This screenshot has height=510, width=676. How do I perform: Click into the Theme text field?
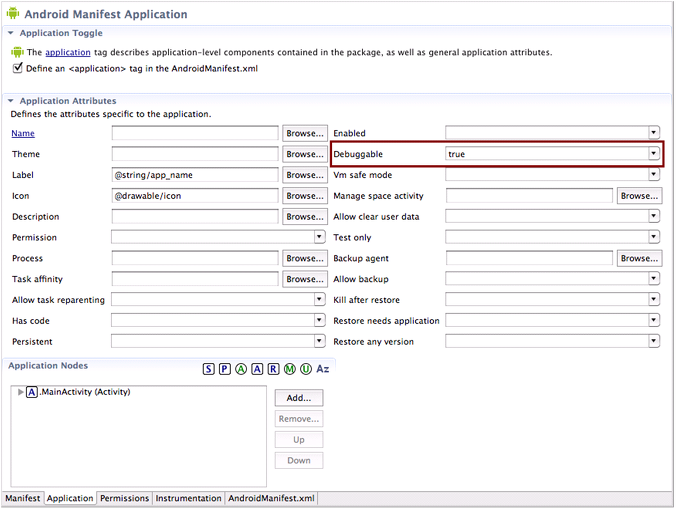pyautogui.click(x=195, y=154)
